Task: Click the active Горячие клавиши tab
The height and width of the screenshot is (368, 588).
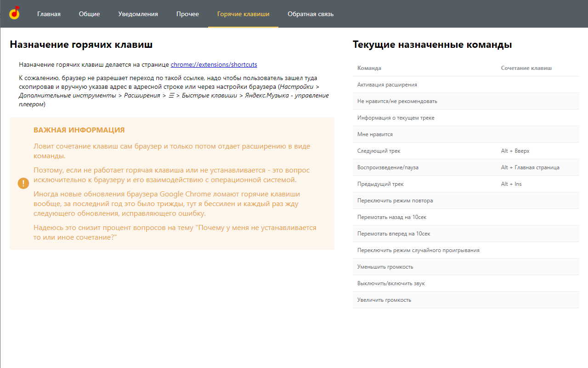Action: 243,14
